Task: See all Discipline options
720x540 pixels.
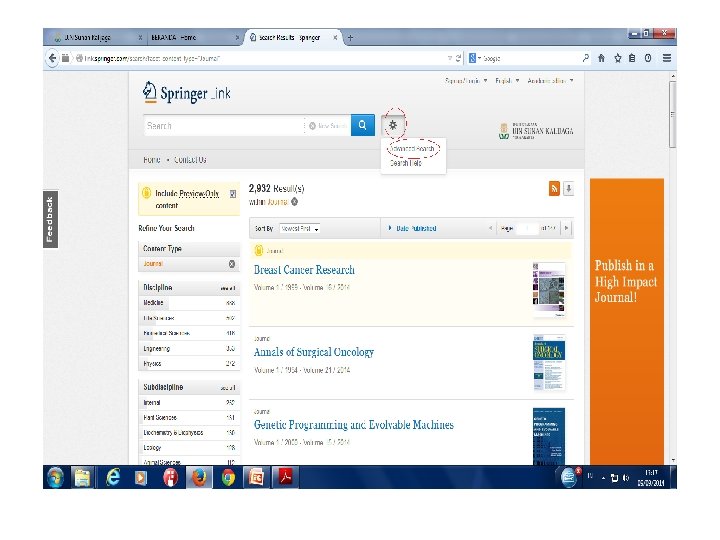Action: pyautogui.click(x=228, y=288)
